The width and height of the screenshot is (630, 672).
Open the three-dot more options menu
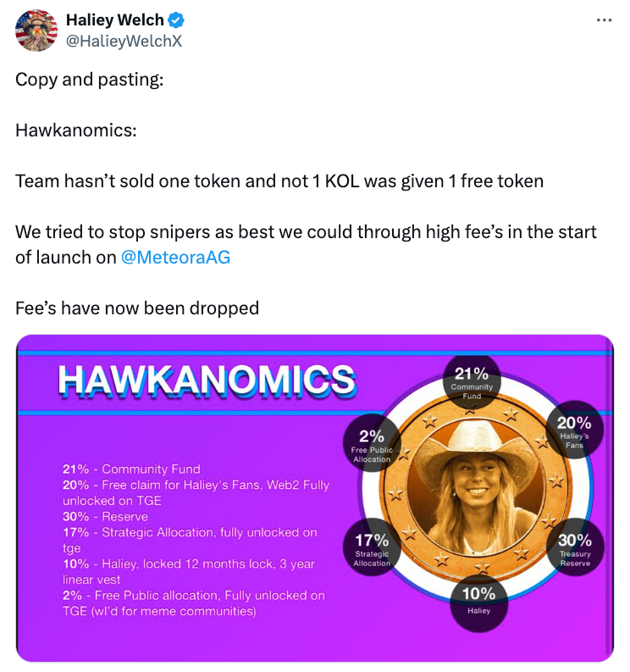(604, 20)
